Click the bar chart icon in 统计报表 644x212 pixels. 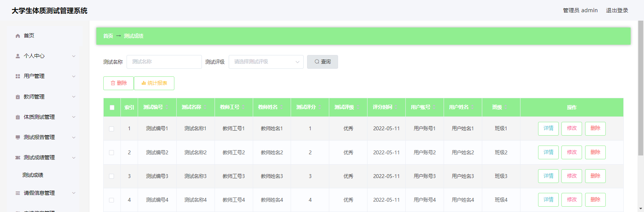(144, 83)
